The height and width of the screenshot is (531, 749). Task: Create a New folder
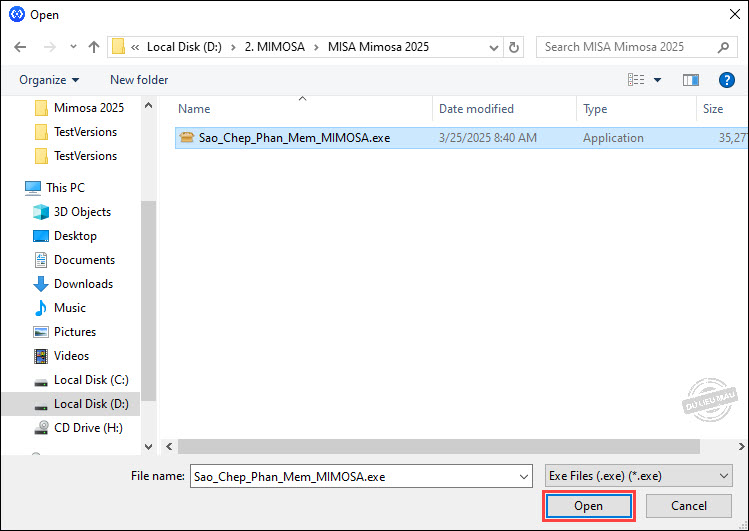tap(139, 80)
